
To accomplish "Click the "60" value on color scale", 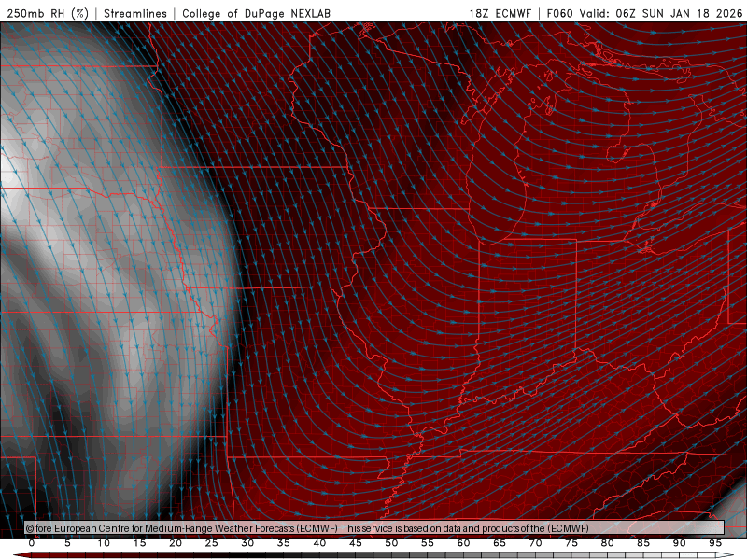I will tap(463, 543).
